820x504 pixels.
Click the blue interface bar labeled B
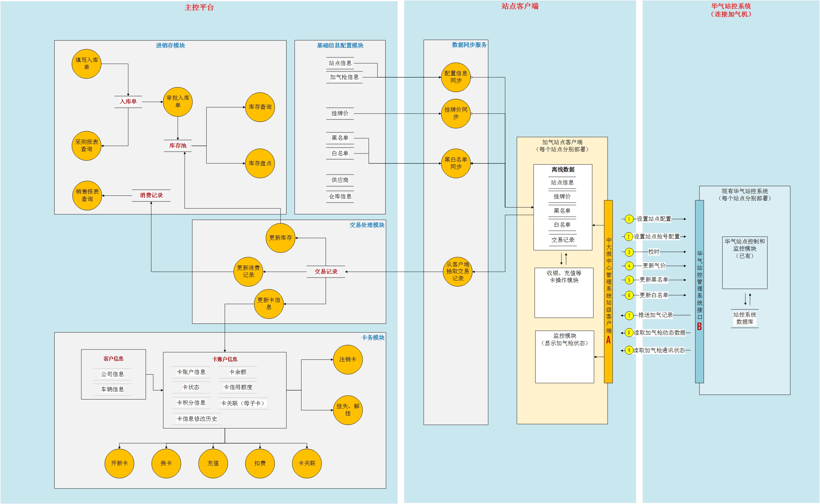tap(699, 291)
